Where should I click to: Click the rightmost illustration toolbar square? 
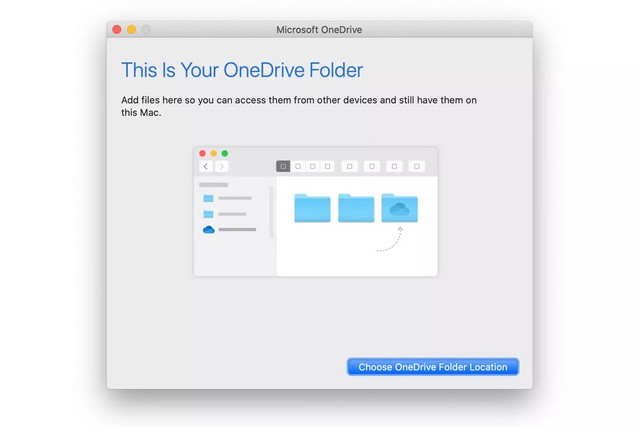click(x=417, y=166)
